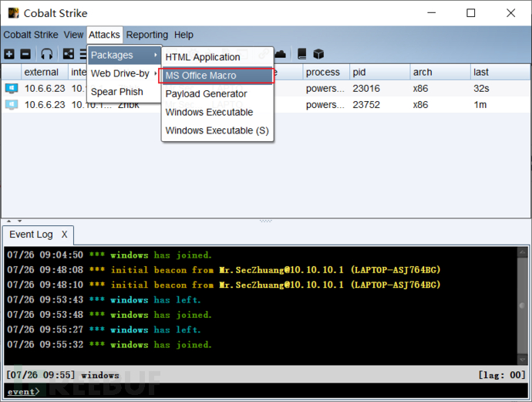Image resolution: width=532 pixels, height=402 pixels.
Task: Click the book (help) toolbar icon
Action: (302, 54)
